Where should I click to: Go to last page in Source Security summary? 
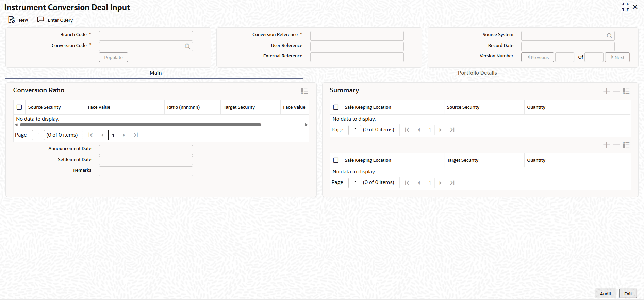point(452,130)
